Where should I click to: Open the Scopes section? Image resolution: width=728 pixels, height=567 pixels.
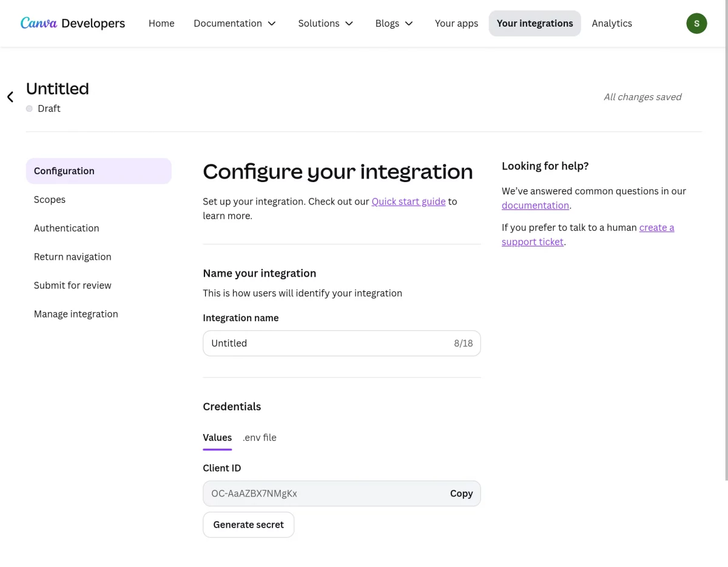coord(99,199)
